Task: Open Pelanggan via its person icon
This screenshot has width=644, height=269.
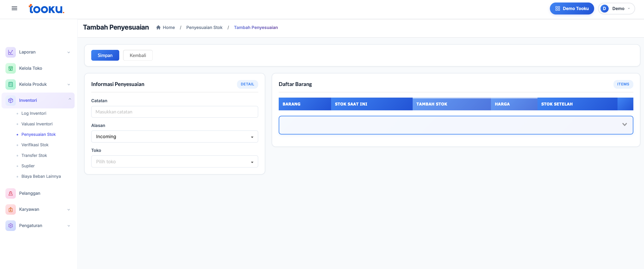Action: (x=10, y=193)
